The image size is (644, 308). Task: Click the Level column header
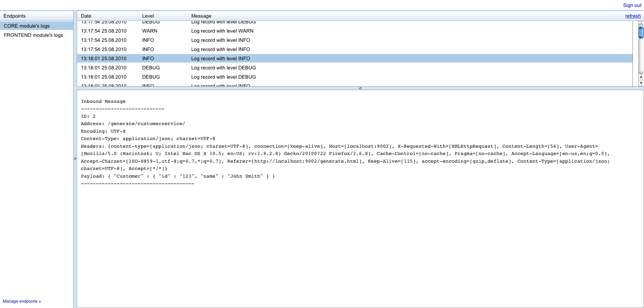pyautogui.click(x=148, y=16)
